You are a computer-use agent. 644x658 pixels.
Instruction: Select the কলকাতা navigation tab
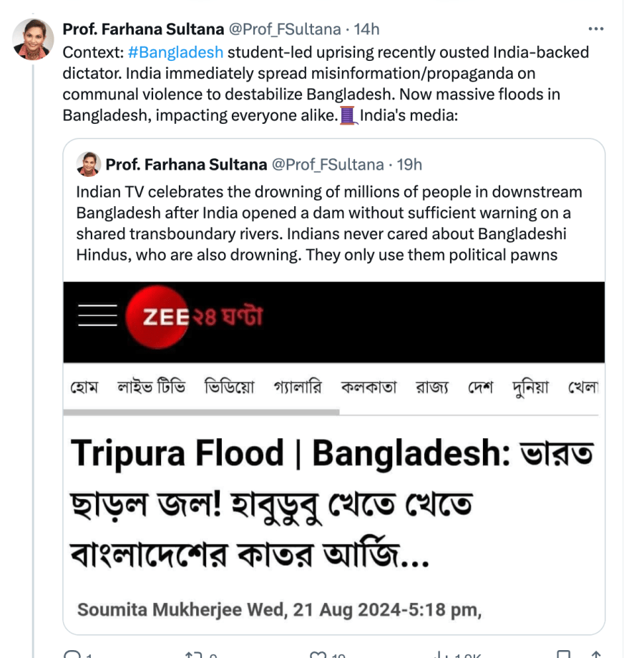point(369,387)
